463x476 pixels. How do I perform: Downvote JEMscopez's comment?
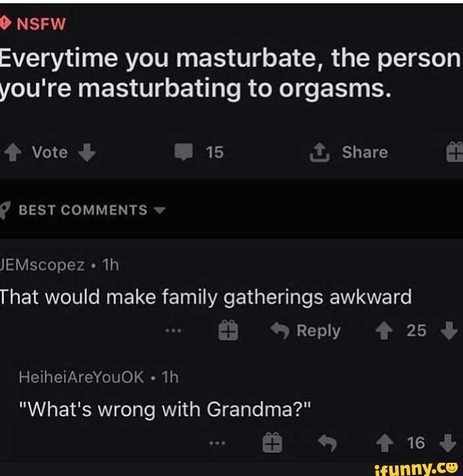[x=449, y=330]
